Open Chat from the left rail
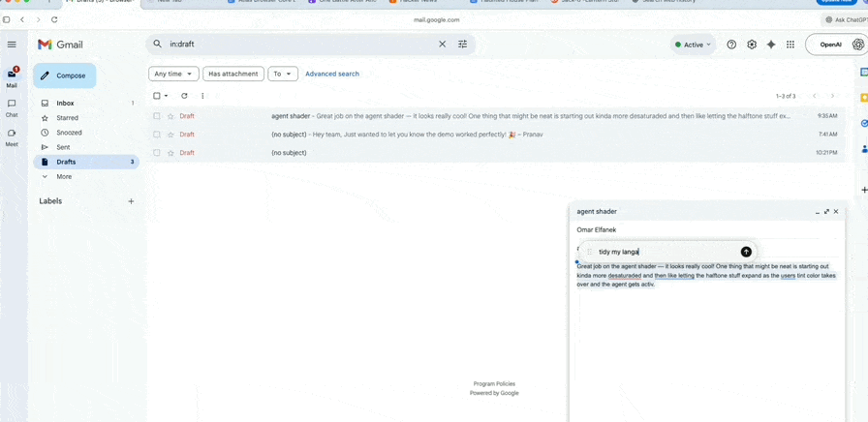 coord(12,107)
